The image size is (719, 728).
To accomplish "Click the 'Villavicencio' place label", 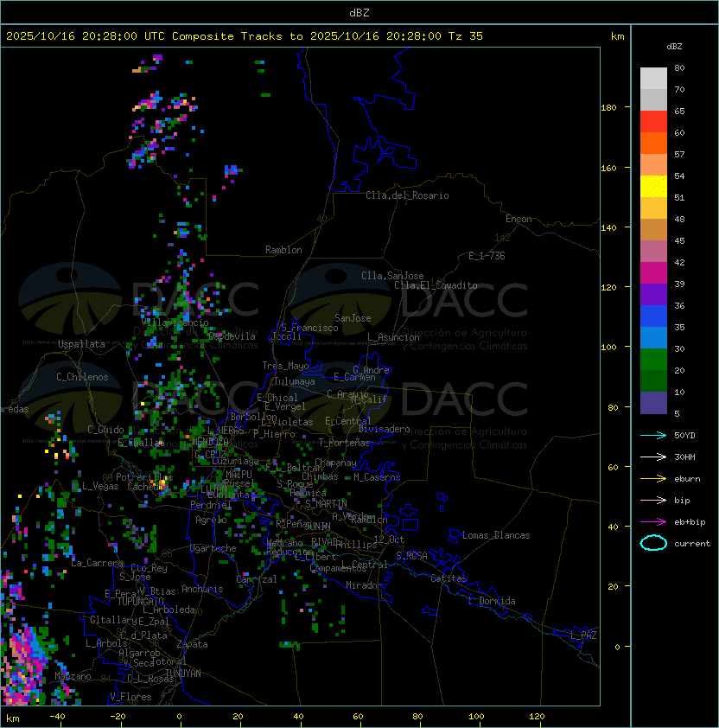I will click(x=175, y=322).
